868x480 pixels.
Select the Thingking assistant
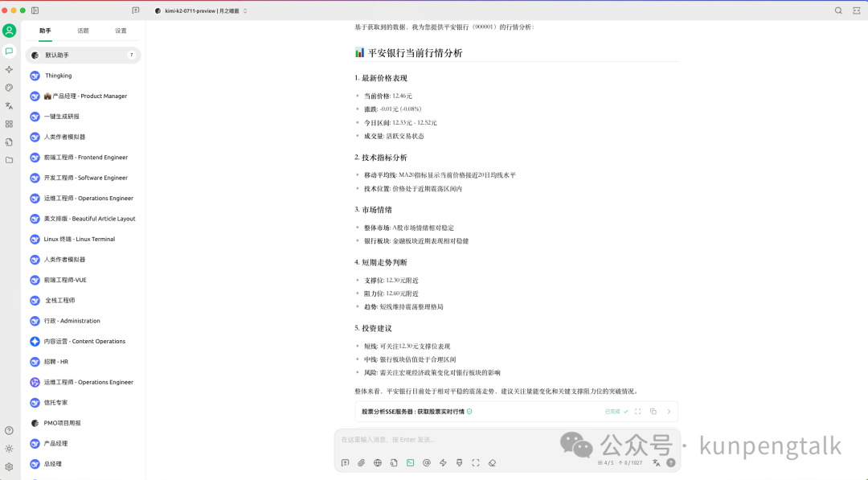83,76
